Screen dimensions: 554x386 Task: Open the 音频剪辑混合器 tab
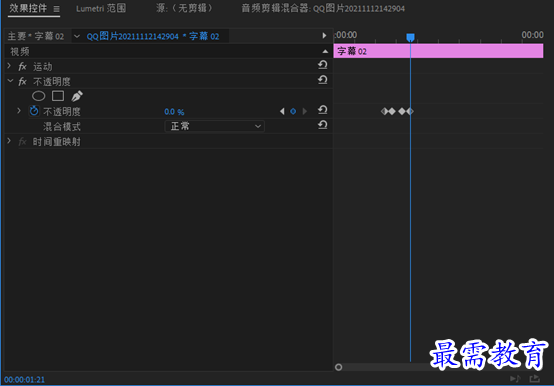(x=323, y=8)
